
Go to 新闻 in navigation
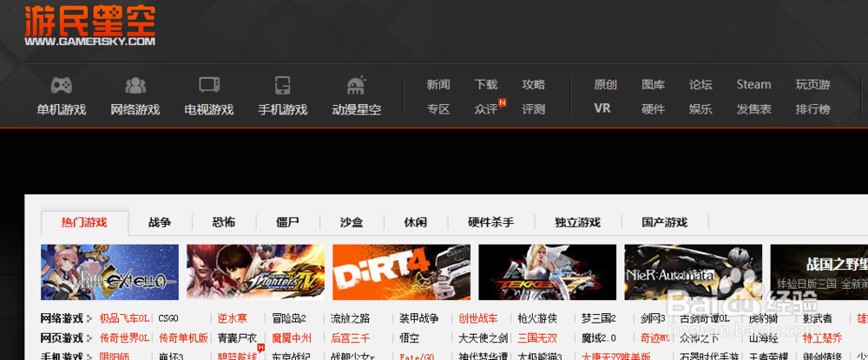coord(438,85)
